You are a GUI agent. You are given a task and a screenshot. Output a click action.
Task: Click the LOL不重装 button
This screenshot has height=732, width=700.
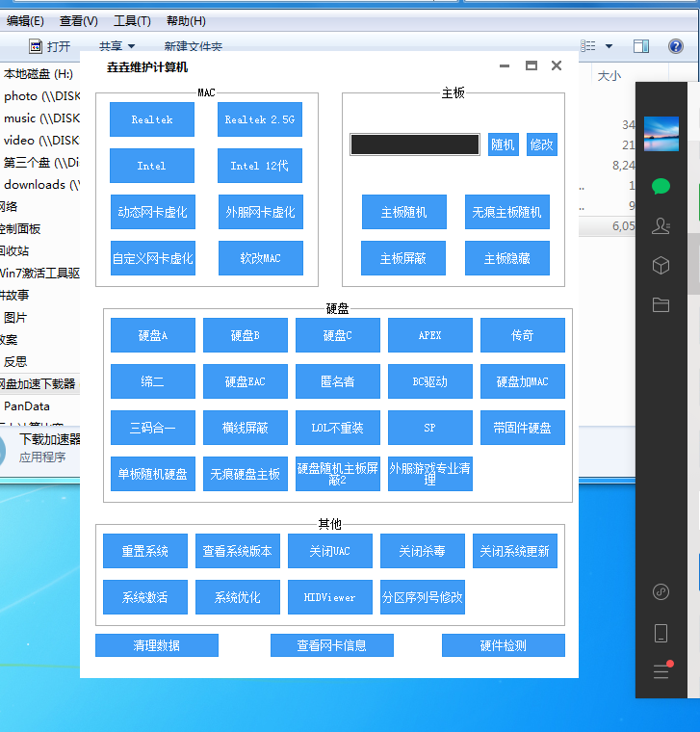338,428
